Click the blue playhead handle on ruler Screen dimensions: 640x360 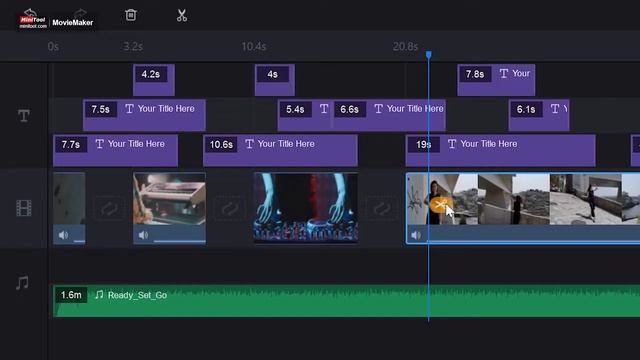point(429,54)
